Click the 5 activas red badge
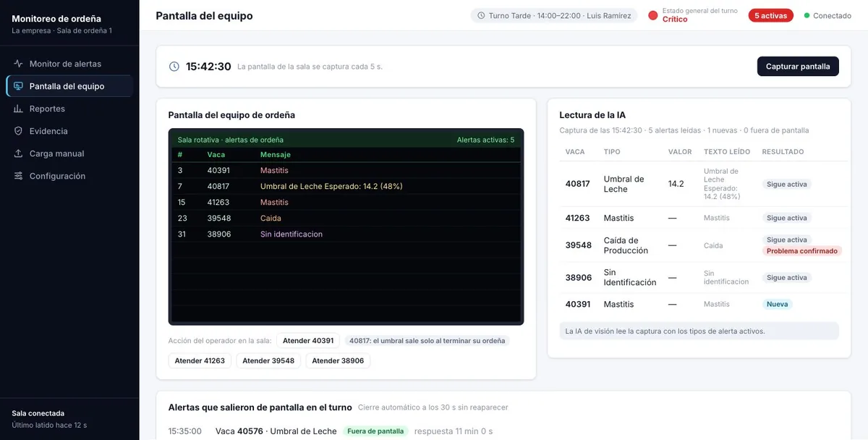The height and width of the screenshot is (440, 868). tap(771, 15)
